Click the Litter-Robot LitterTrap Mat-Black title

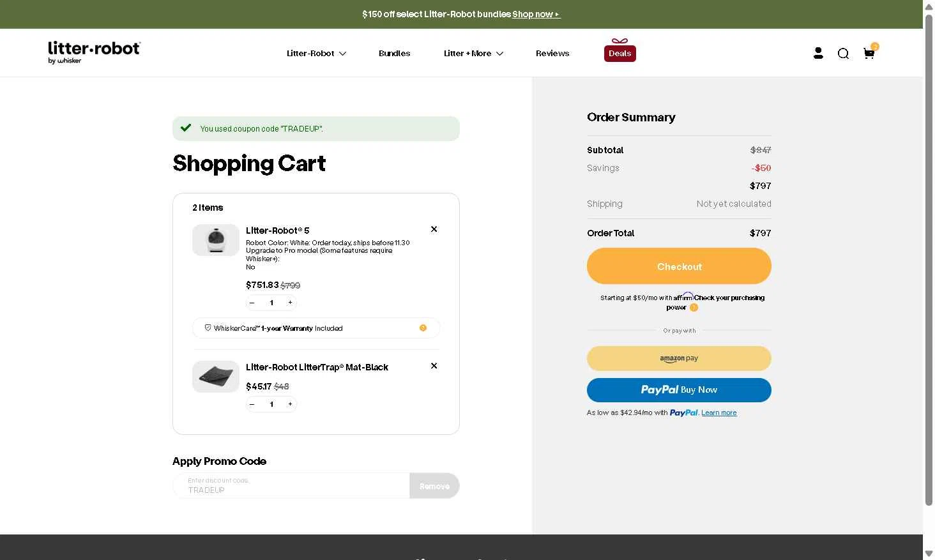[317, 367]
